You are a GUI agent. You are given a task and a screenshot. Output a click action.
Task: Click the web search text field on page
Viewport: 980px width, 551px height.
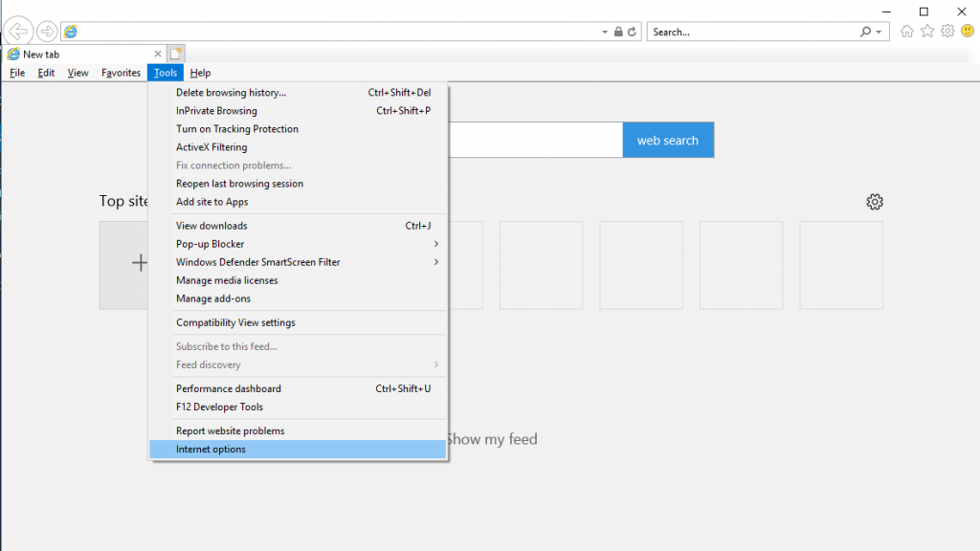(x=536, y=140)
